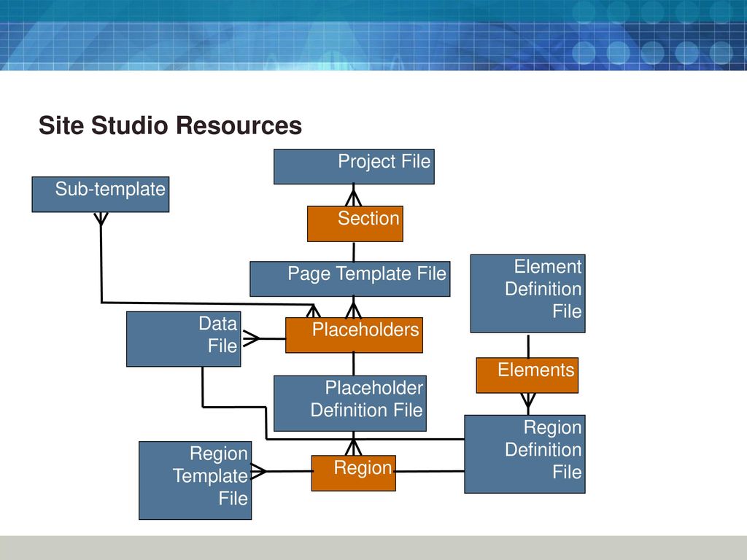Select the Data File box
This screenshot has width=747, height=560.
pos(183,339)
